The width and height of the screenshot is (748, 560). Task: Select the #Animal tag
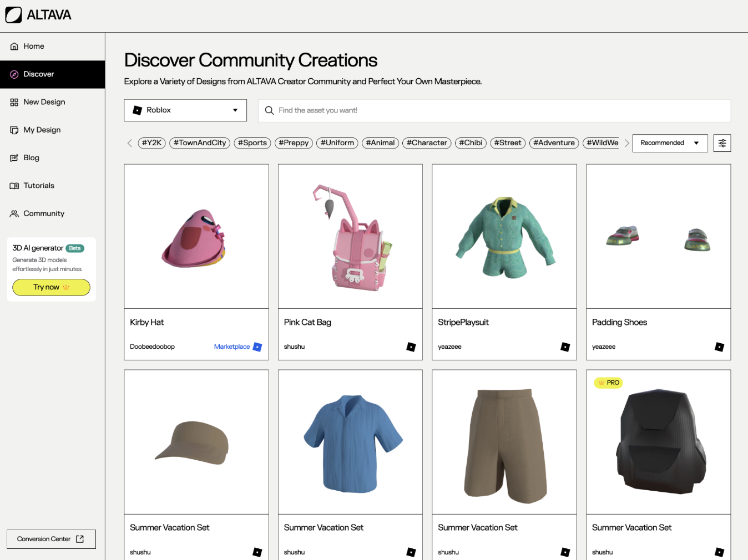(381, 143)
